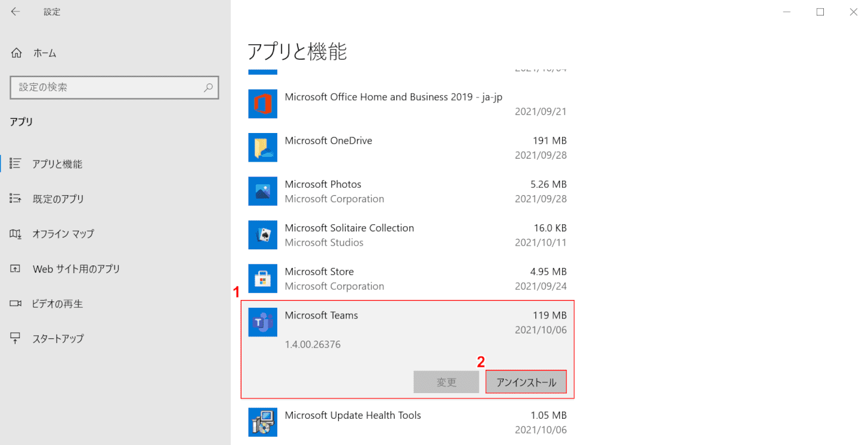
Task: Click the 2021/09/24 date for Microsoft Store
Action: click(x=541, y=286)
